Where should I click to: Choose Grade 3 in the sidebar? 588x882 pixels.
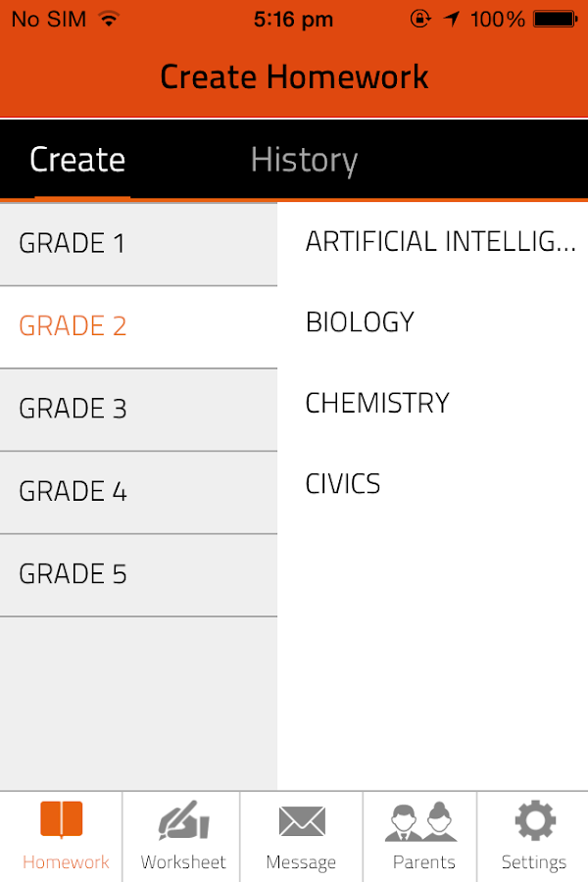click(138, 409)
